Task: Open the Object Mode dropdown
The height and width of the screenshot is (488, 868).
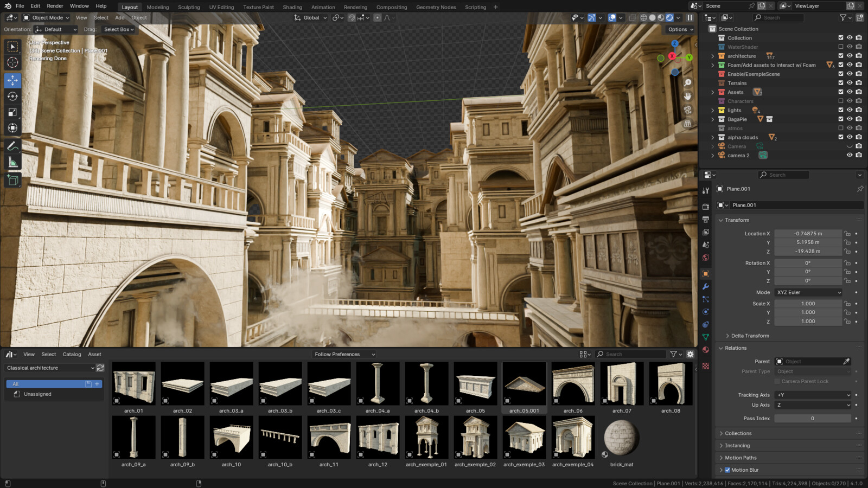Action: coord(46,17)
